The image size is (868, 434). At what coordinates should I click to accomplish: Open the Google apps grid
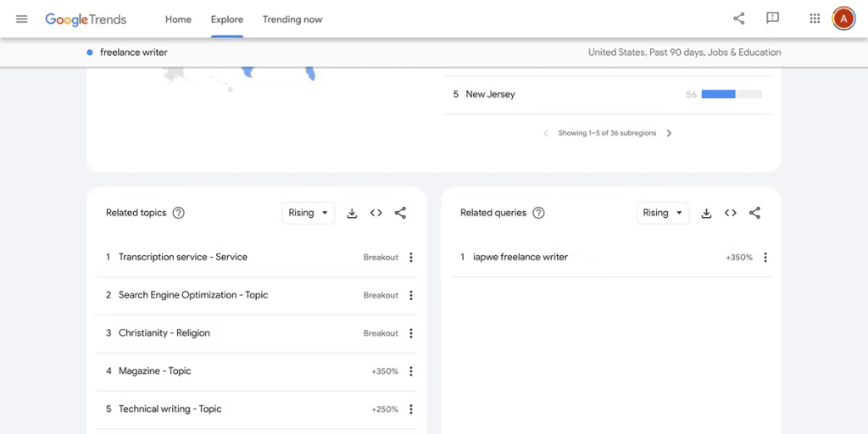pos(815,19)
